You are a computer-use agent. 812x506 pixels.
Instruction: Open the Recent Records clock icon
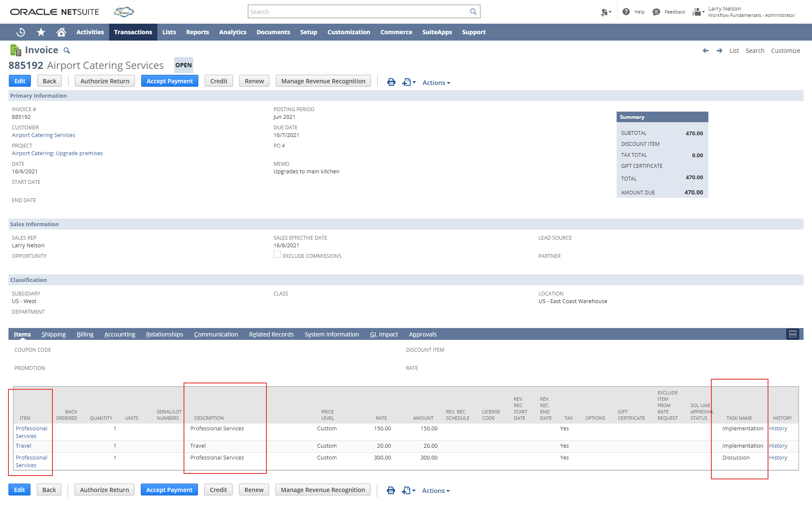21,32
